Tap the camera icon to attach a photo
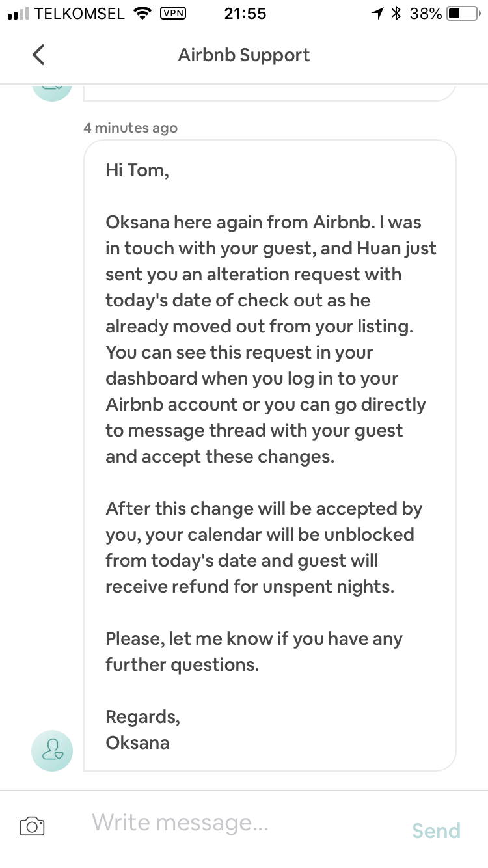This screenshot has width=488, height=868. [x=32, y=826]
